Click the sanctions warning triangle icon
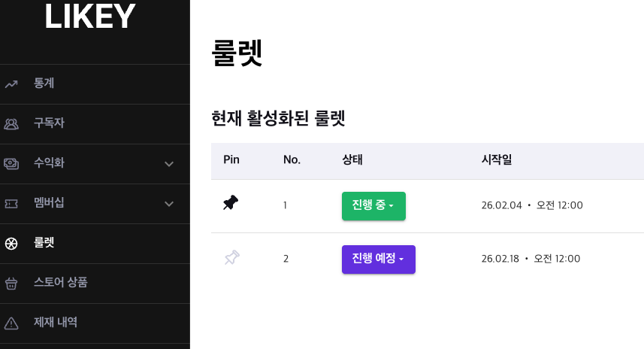This screenshot has width=644, height=349. point(11,323)
